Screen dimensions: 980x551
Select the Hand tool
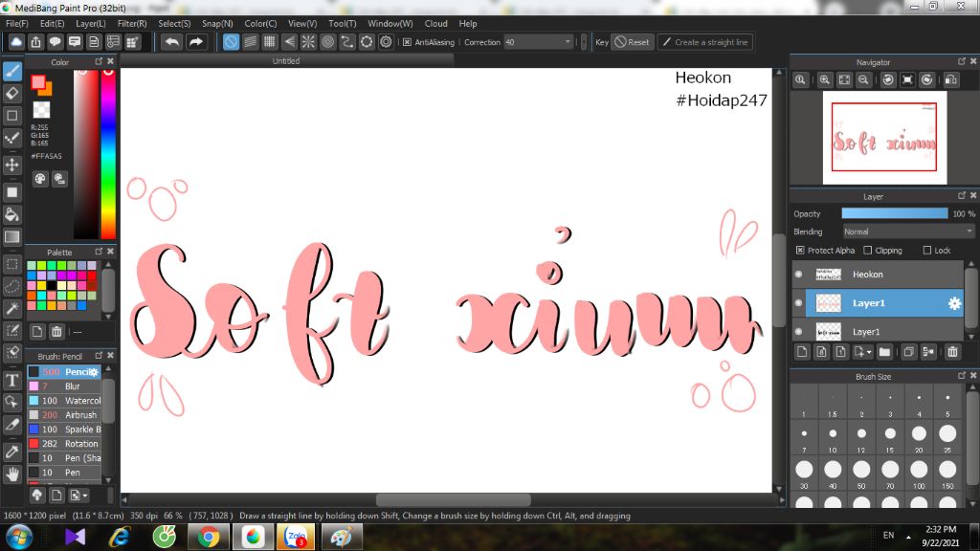[11, 474]
